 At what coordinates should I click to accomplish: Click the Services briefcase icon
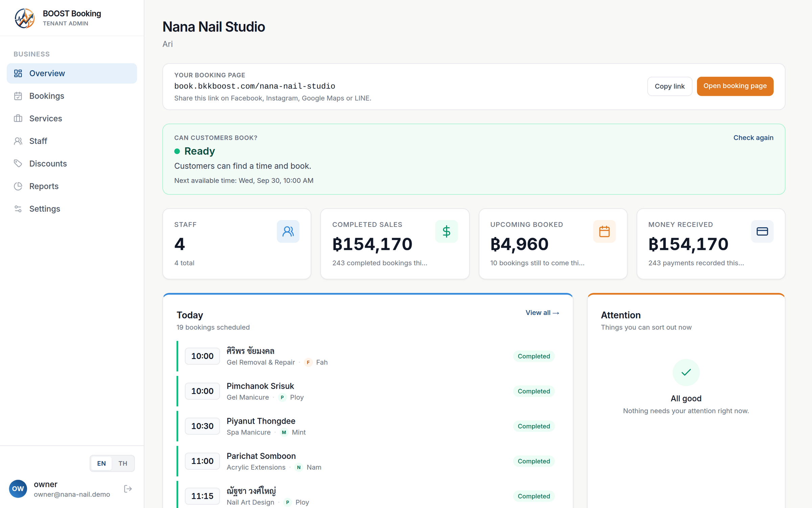18,119
